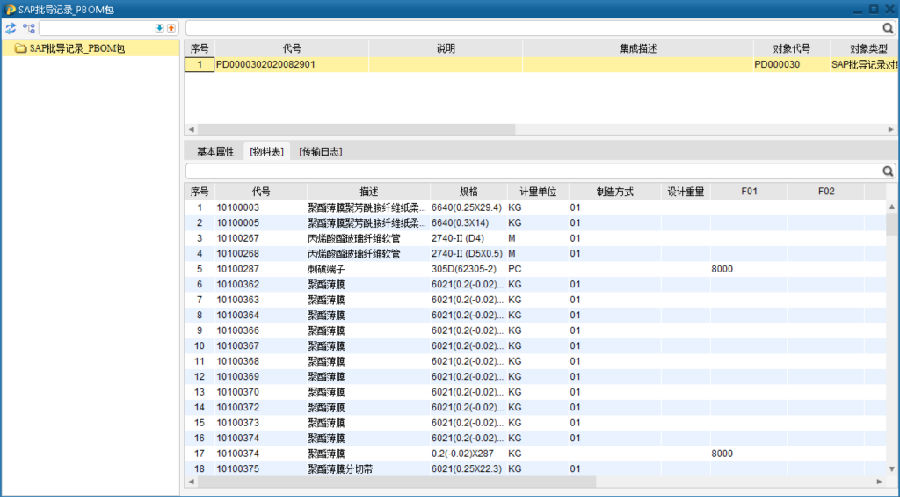
Task: Click the refresh icon in left toolbar
Action: (x=11, y=29)
